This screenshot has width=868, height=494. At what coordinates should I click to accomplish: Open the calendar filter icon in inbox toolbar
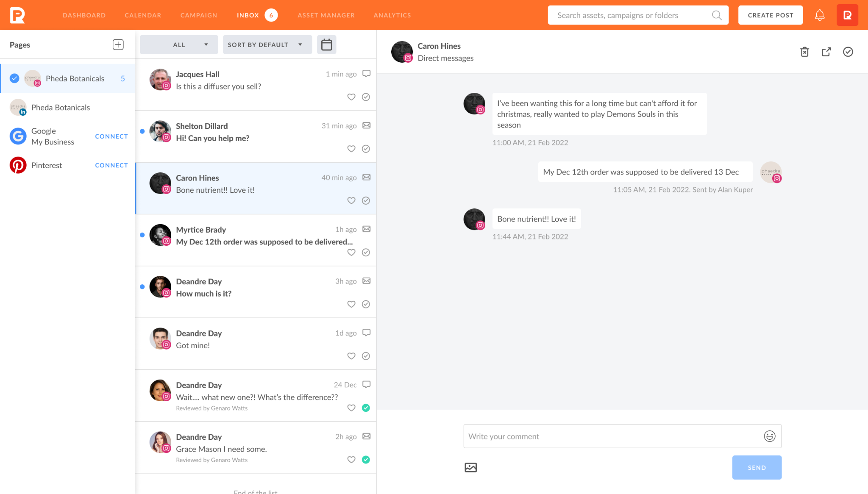click(326, 44)
